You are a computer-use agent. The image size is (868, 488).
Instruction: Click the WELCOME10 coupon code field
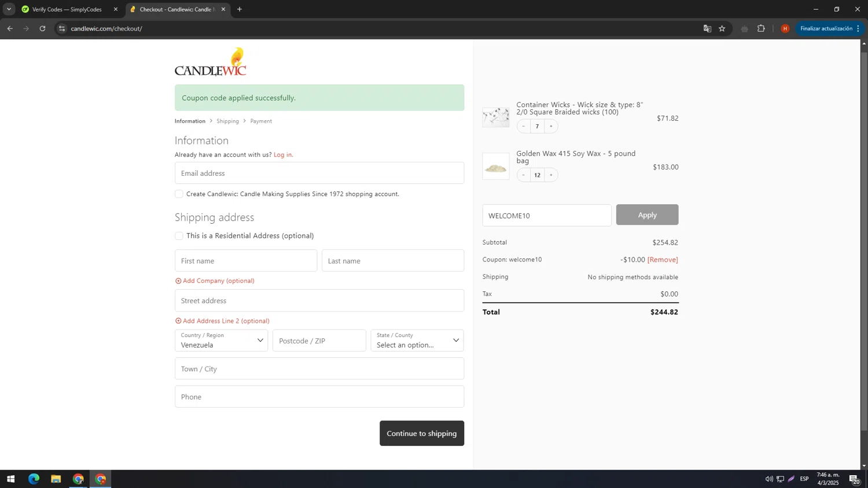pyautogui.click(x=547, y=215)
